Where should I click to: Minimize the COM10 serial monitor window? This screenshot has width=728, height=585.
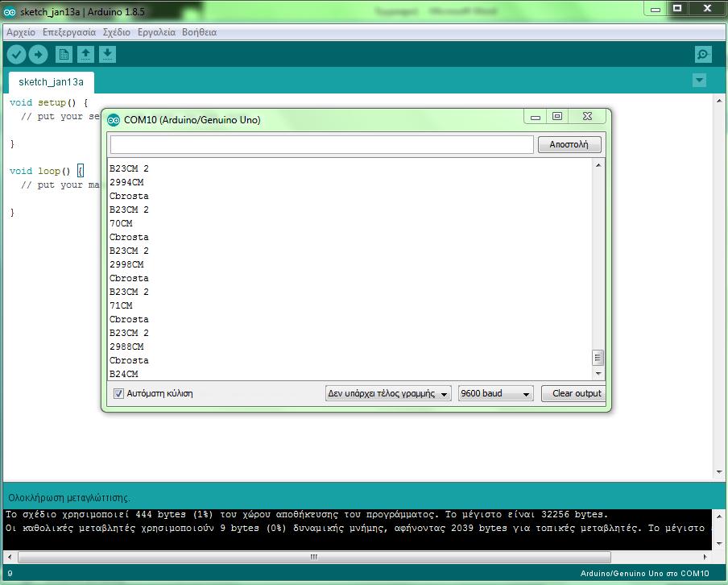pos(536,116)
